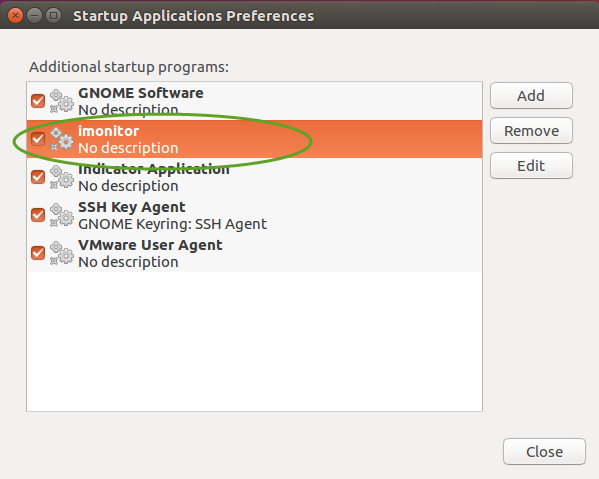Close the preferences dialog with Close button

(544, 451)
